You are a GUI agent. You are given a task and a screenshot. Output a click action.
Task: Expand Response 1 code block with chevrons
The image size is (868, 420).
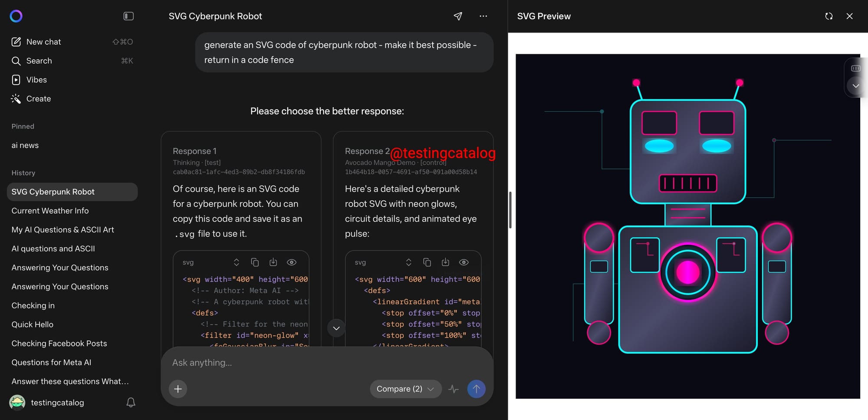coord(236,262)
